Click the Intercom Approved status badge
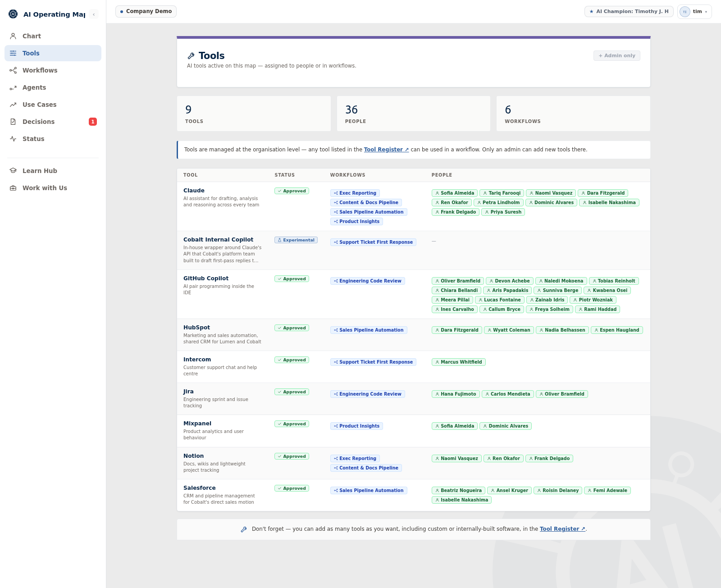 (292, 360)
